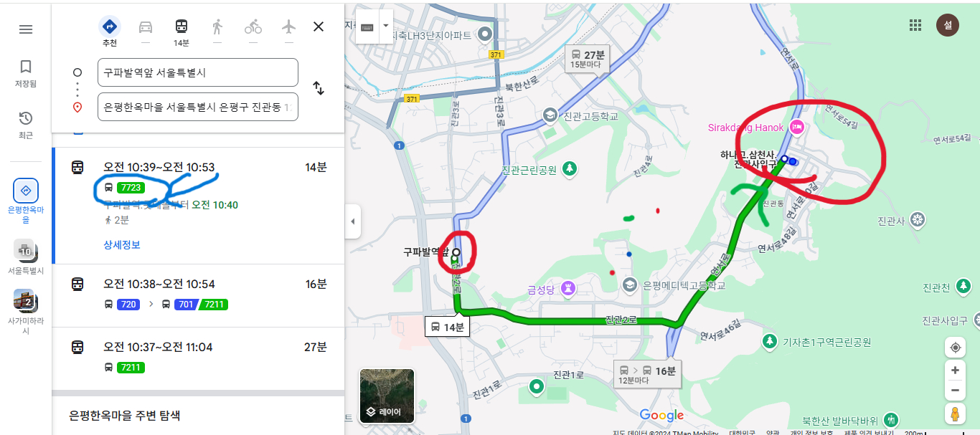Click the 구파발역앞 origin point on map
This screenshot has height=435, width=980.
click(x=456, y=252)
